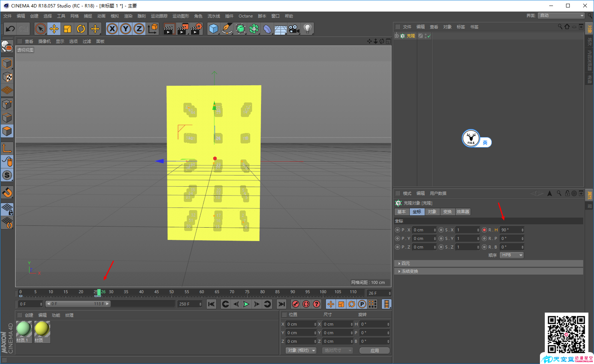Select the 克隆 object in the object manager
The width and height of the screenshot is (594, 364).
[411, 36]
